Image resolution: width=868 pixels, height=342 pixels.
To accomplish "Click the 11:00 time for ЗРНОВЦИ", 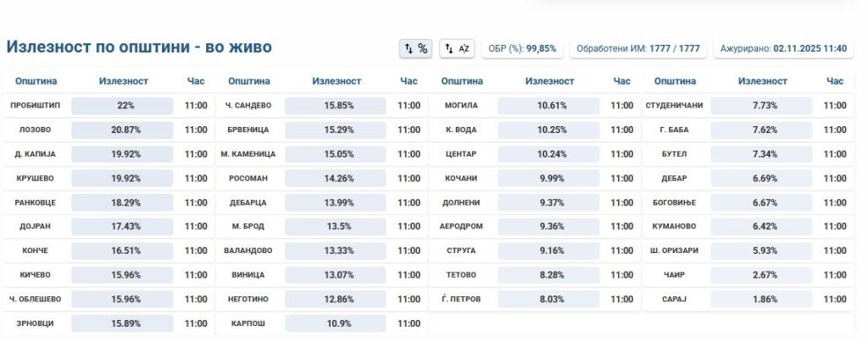I will (196, 323).
